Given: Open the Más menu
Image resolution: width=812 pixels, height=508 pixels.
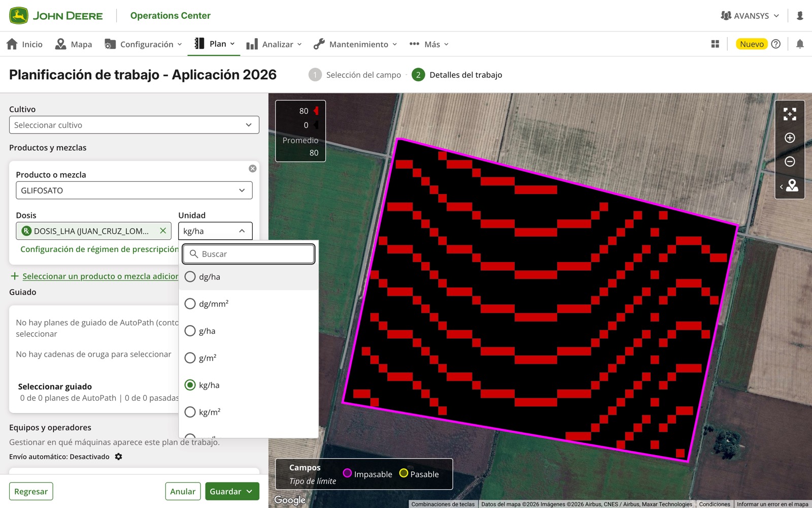Looking at the screenshot, I should 429,44.
